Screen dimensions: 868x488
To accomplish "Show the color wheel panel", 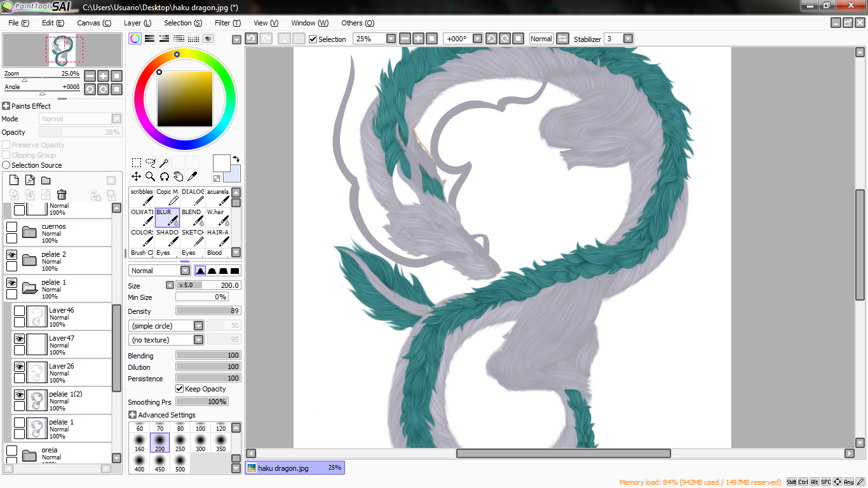I will (135, 39).
